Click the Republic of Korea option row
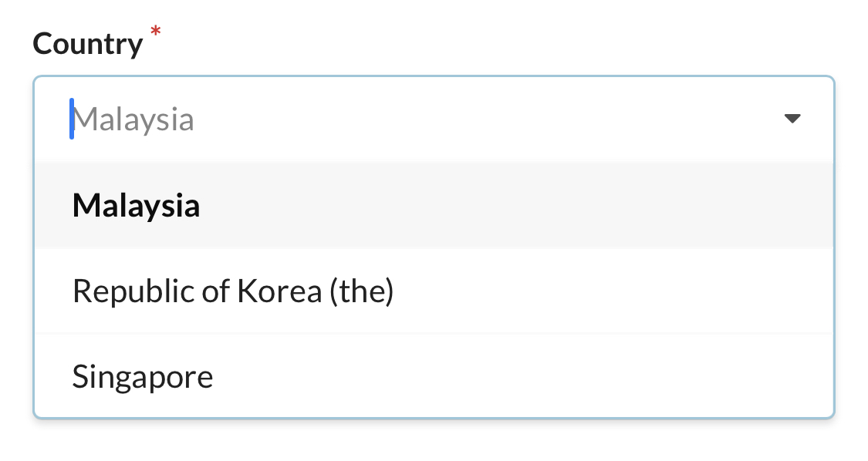Image resolution: width=868 pixels, height=461 pixels. pyautogui.click(x=232, y=291)
